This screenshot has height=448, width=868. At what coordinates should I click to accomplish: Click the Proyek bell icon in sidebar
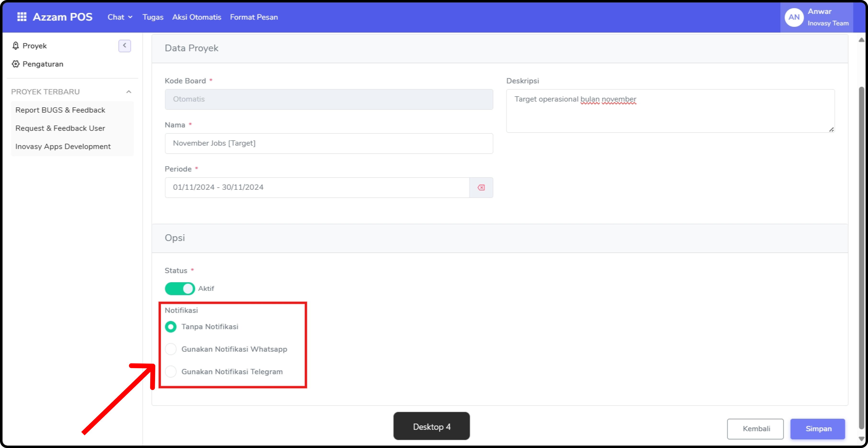16,46
